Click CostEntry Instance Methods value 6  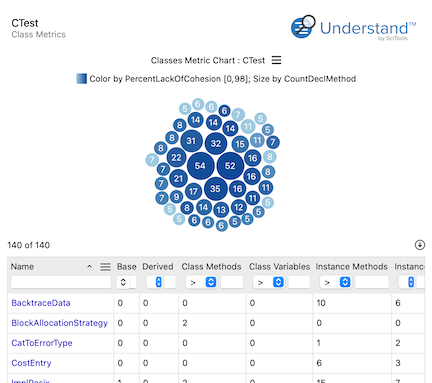(319, 363)
